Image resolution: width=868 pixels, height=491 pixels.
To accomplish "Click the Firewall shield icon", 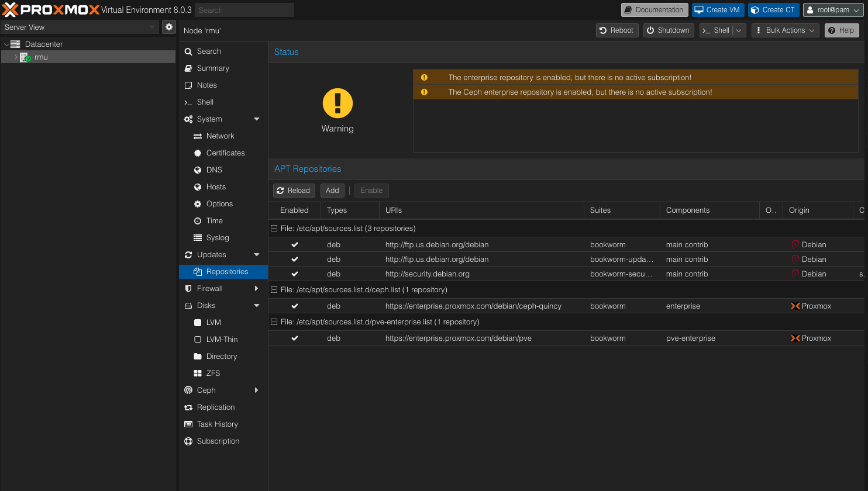I will tap(188, 289).
